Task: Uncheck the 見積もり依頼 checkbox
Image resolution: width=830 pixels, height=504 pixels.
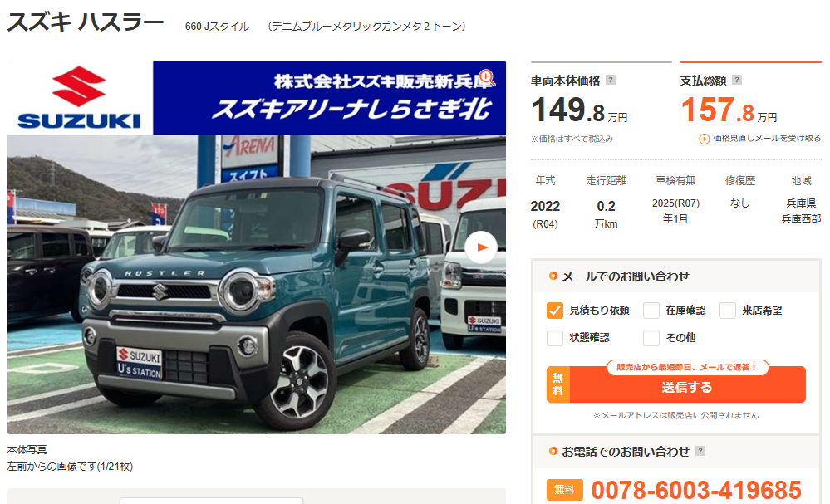Action: tap(555, 311)
